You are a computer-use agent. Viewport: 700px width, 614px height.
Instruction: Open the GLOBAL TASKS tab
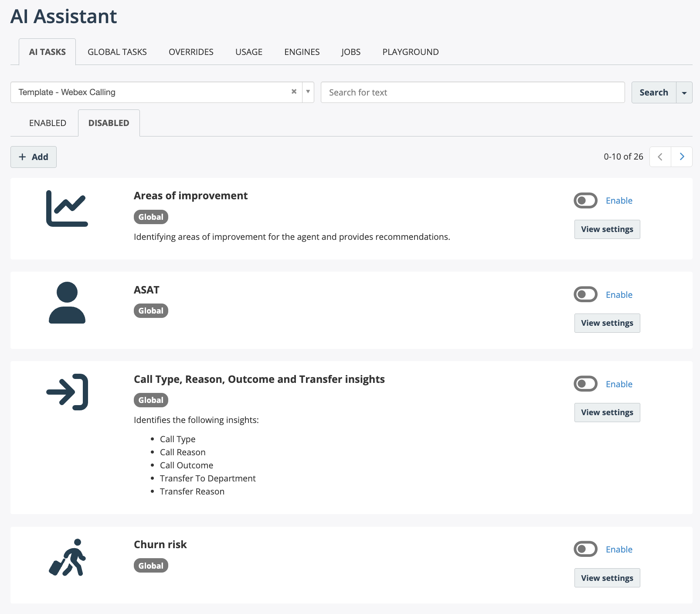click(x=117, y=52)
